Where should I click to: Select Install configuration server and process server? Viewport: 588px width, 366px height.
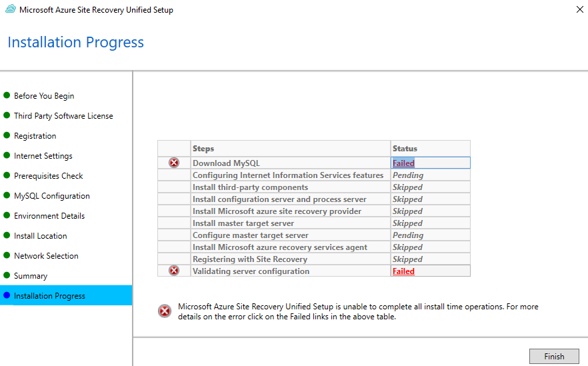[291, 199]
